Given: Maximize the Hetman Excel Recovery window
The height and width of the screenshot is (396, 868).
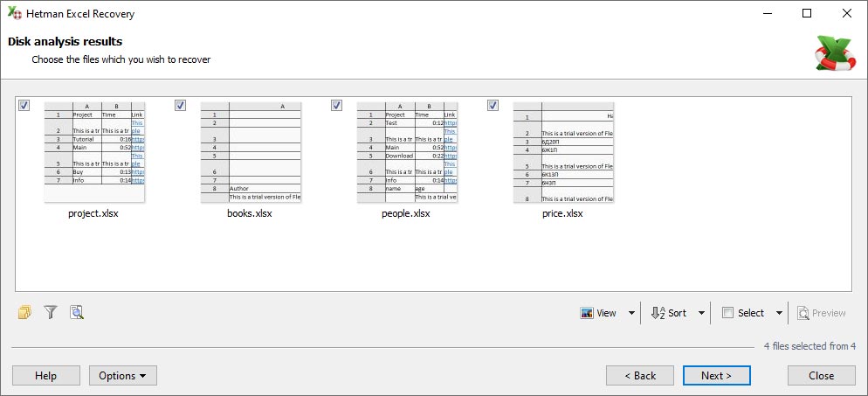Looking at the screenshot, I should (x=807, y=13).
